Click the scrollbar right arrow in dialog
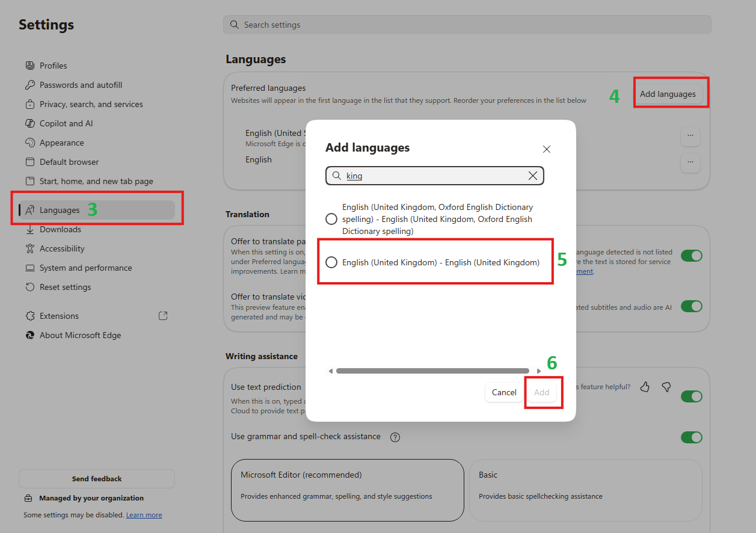This screenshot has width=756, height=533. 538,371
